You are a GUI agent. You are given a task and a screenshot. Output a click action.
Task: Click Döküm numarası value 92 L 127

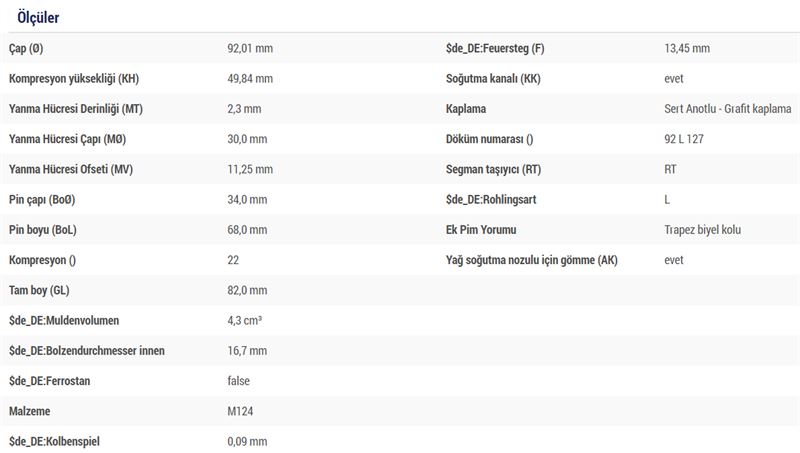tap(684, 139)
